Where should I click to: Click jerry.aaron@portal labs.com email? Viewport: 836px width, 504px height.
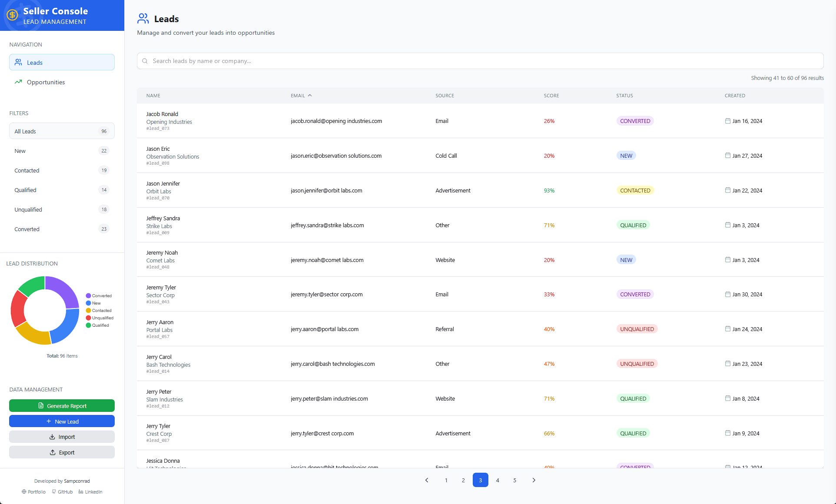coord(325,329)
